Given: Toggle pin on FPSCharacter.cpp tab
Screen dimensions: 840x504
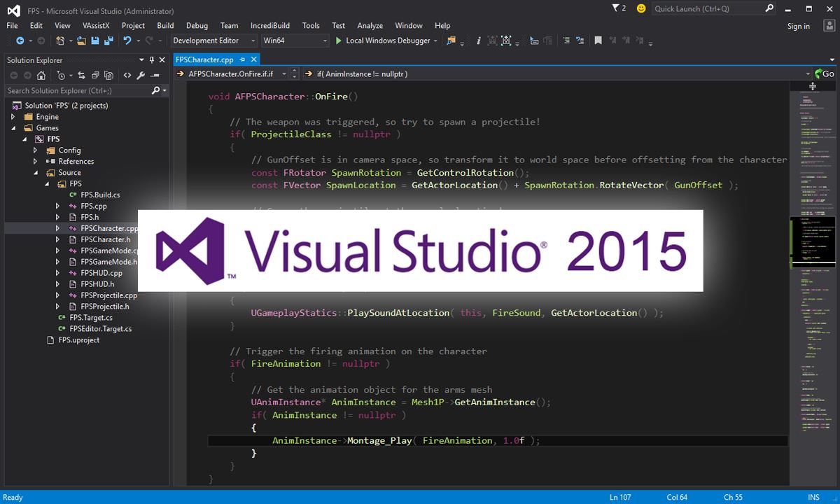Looking at the screenshot, I should point(242,60).
